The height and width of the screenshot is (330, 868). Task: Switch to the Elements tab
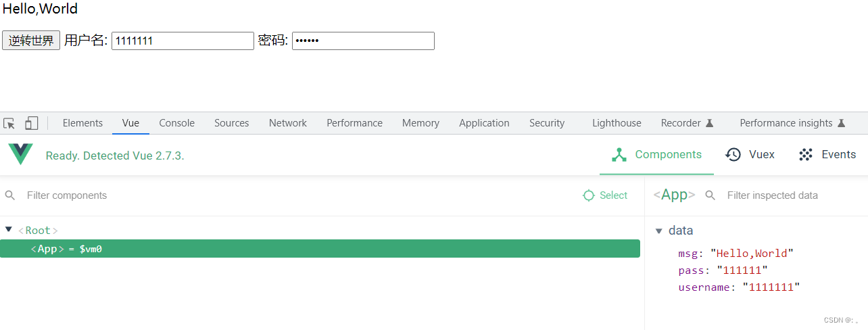82,123
